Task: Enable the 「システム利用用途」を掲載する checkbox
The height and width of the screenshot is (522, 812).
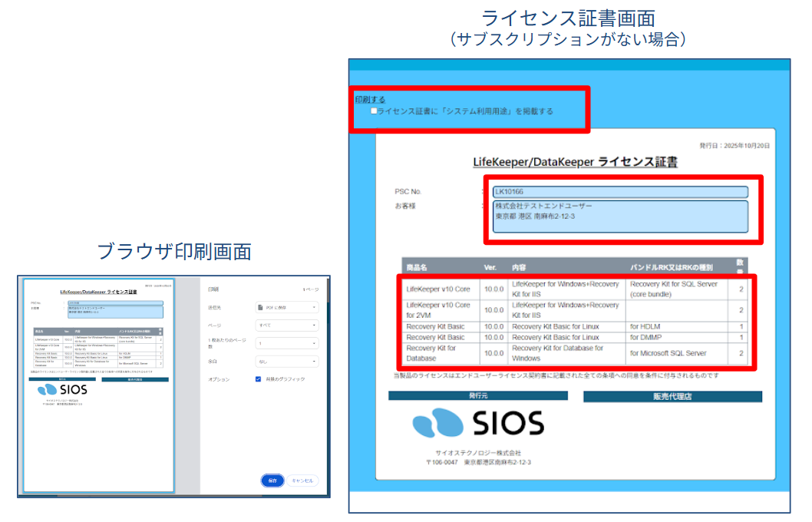Action: (374, 111)
